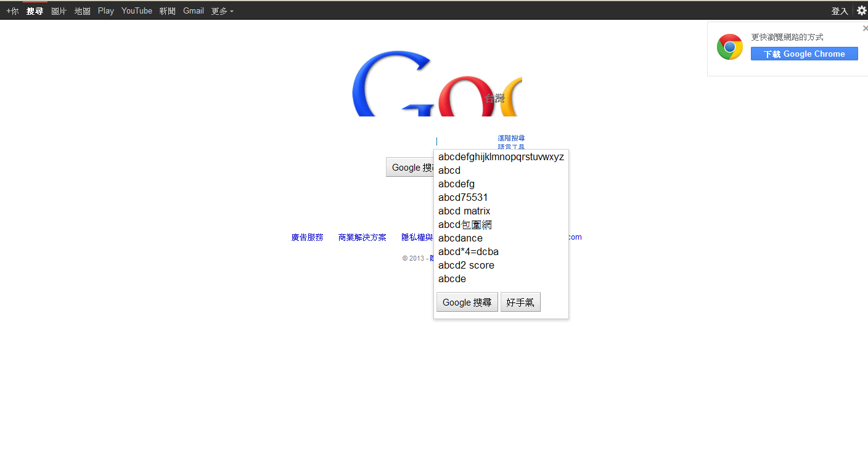Click Google 搜尋 button partly hidden behind suggestions
Screen dimensions: 868x475
410,168
